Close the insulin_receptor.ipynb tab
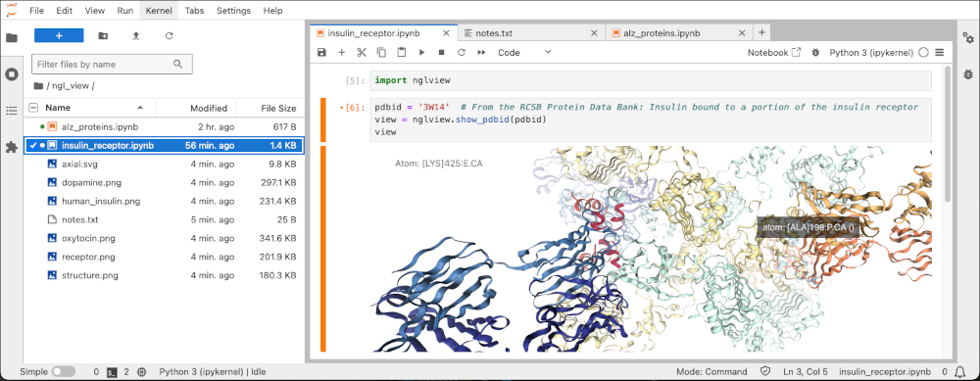980x381 pixels. [x=446, y=32]
